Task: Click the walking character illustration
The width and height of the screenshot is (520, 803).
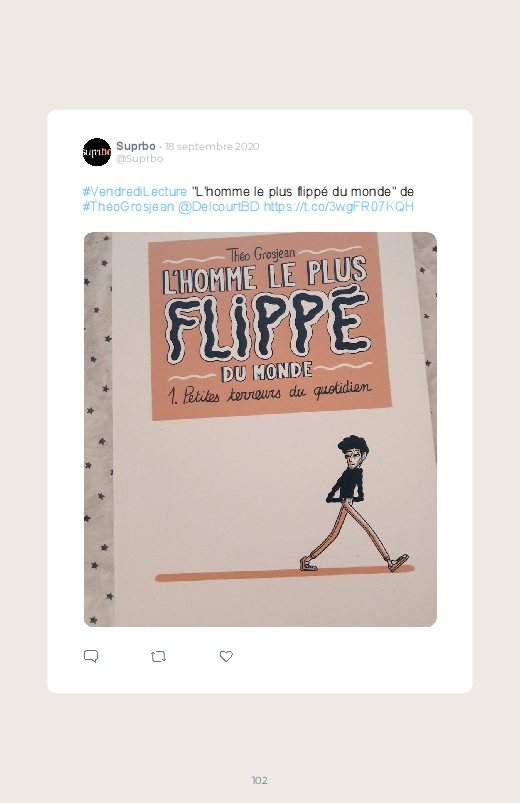Action: point(353,504)
